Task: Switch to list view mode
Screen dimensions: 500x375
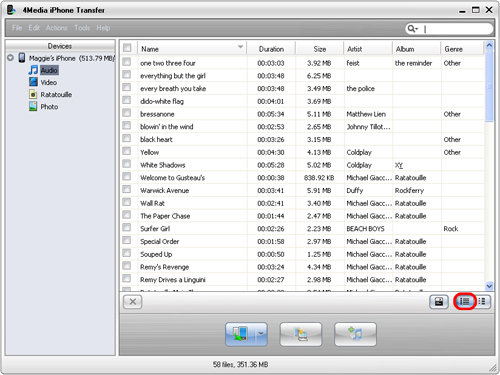Action: point(465,302)
